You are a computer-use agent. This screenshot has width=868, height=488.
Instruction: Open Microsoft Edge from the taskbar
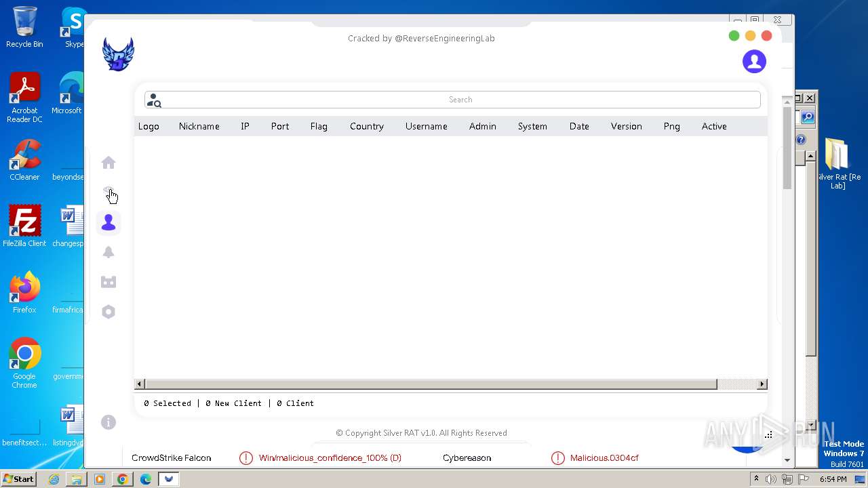pos(145,479)
